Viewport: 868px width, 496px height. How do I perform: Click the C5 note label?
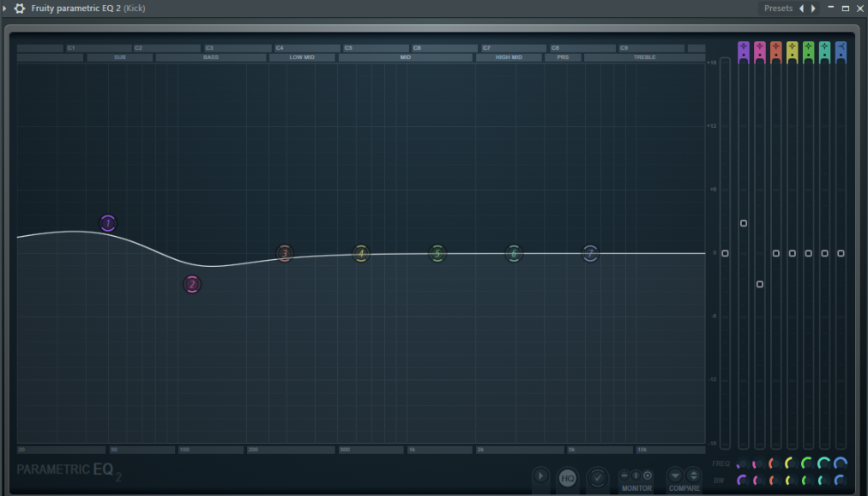pyautogui.click(x=348, y=48)
